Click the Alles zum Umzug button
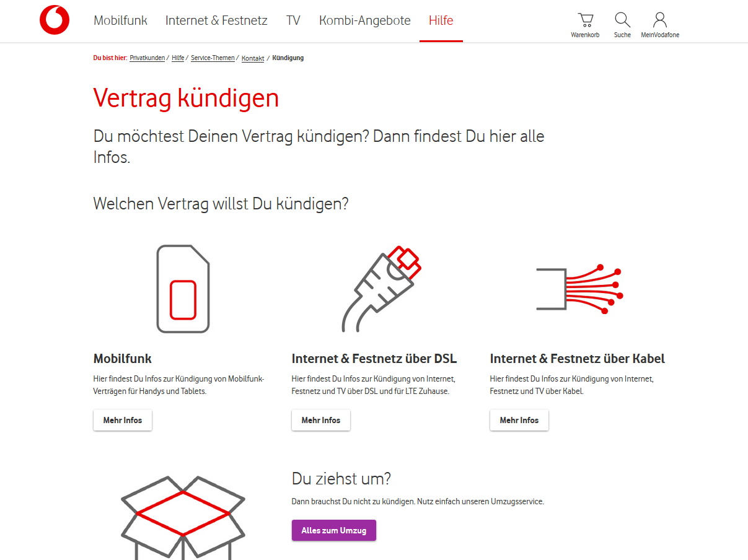748x560 pixels. coord(334,530)
